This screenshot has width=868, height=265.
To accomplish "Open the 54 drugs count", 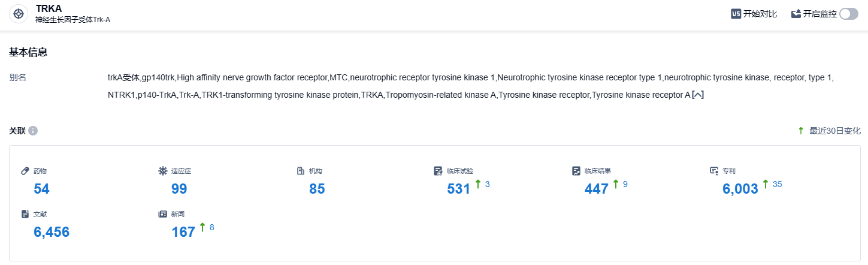I will 41,189.
